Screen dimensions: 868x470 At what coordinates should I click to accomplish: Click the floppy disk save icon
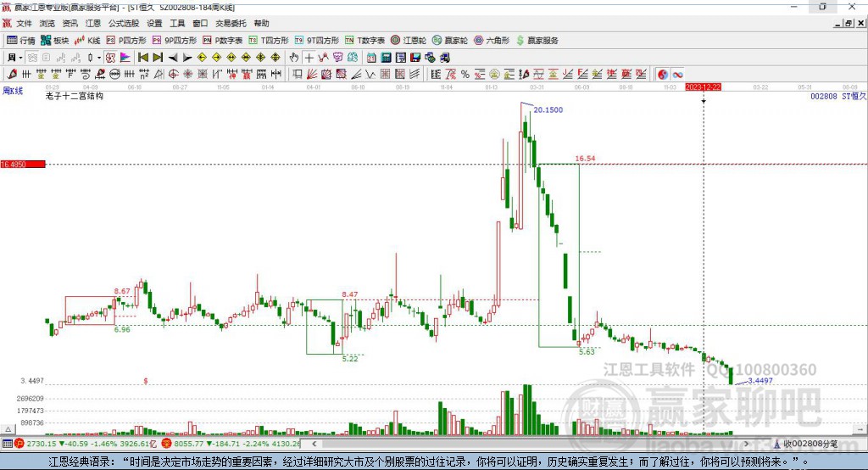(x=415, y=58)
